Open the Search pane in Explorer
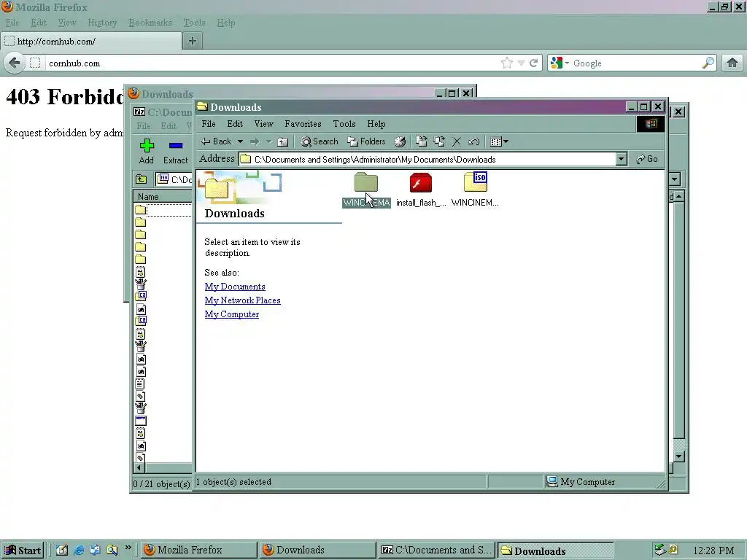Image resolution: width=747 pixels, height=560 pixels. tap(320, 141)
